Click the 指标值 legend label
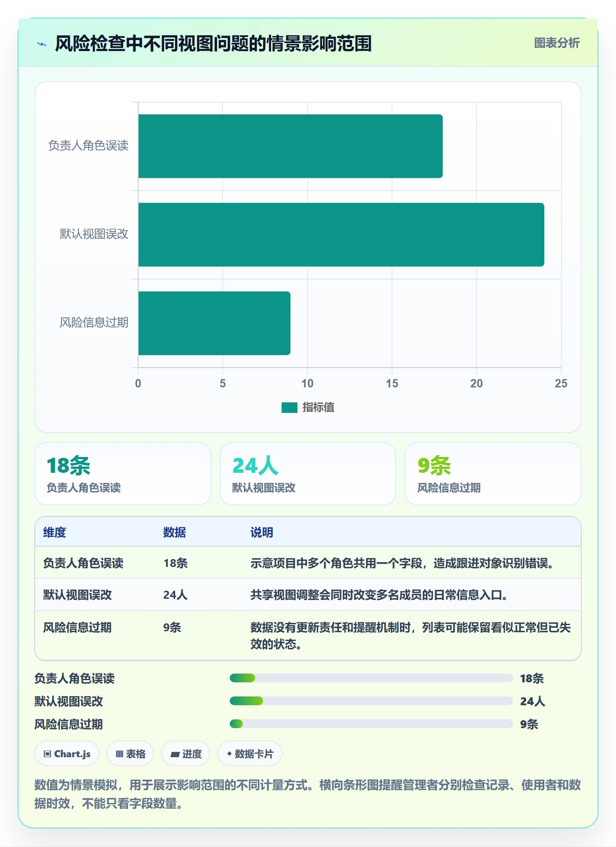Viewport: 616px width, 847px height. (x=318, y=408)
